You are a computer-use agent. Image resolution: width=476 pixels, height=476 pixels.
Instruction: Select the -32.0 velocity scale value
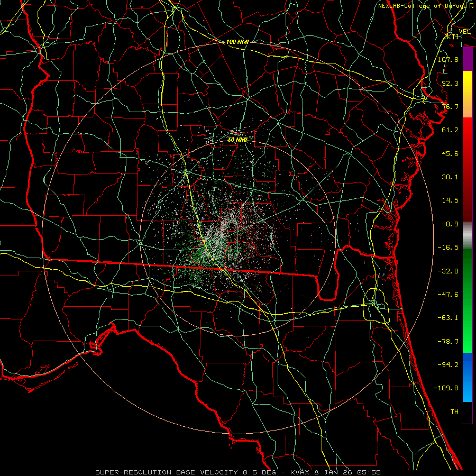tap(448, 271)
